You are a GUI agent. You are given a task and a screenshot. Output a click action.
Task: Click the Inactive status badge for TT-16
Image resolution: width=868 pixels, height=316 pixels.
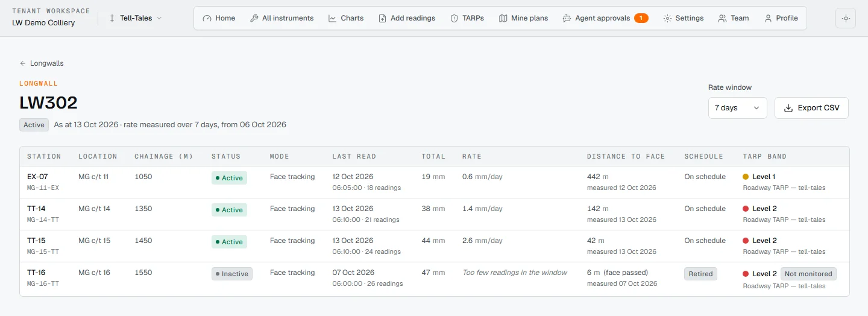pos(232,274)
